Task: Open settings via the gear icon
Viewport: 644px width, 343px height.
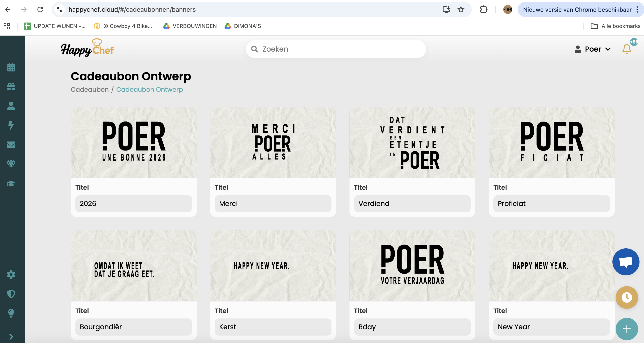Action: point(11,274)
